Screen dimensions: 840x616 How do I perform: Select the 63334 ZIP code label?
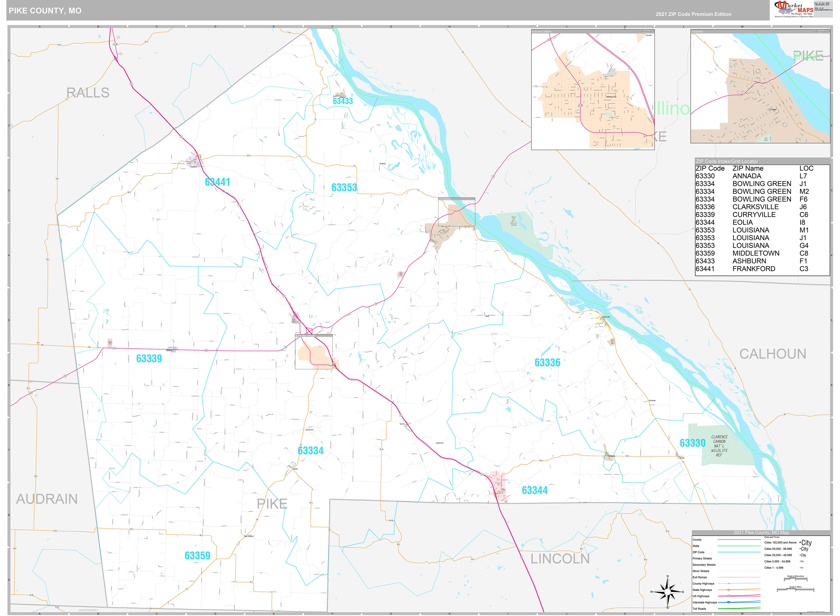(310, 451)
